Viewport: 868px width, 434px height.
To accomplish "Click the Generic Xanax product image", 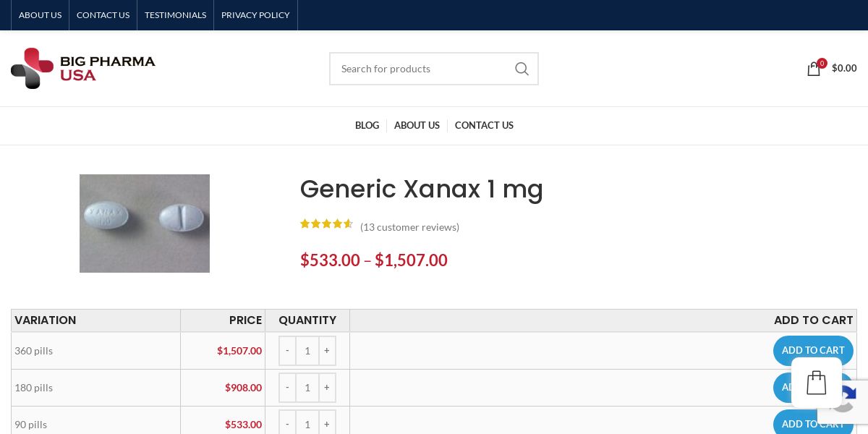I will point(145,224).
